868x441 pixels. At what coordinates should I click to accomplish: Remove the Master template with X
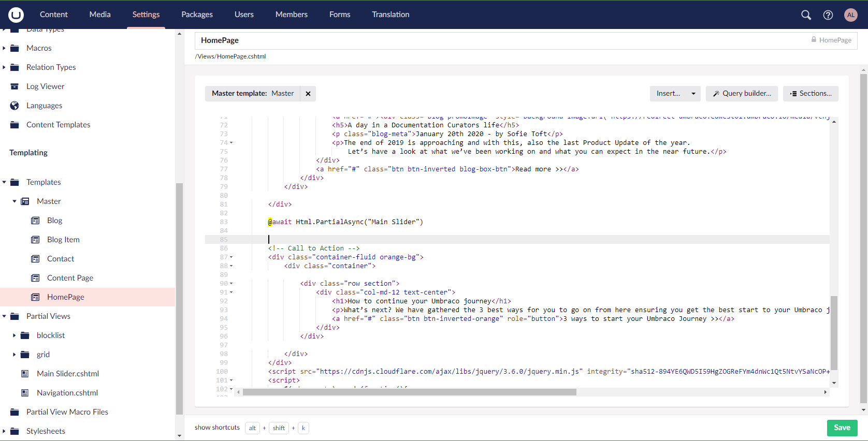[x=308, y=94]
